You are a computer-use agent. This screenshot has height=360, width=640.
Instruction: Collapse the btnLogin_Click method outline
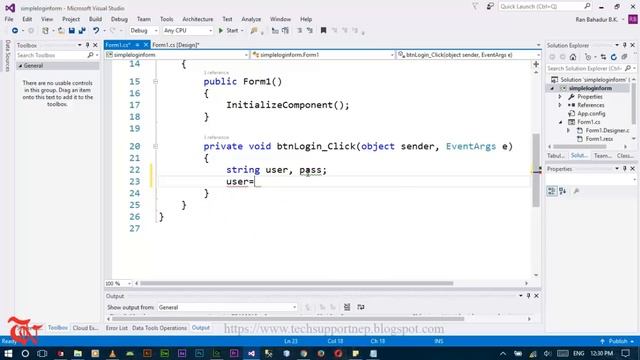click(x=156, y=146)
